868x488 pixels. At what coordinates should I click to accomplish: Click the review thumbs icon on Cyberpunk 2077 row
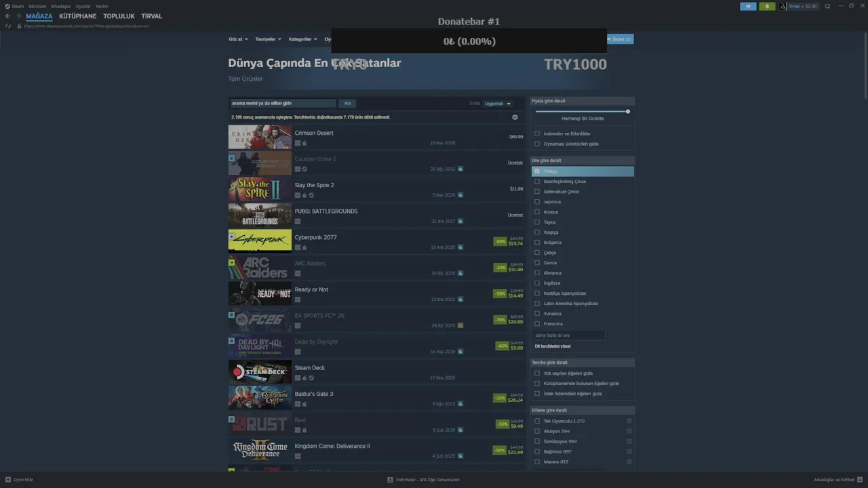(x=460, y=247)
